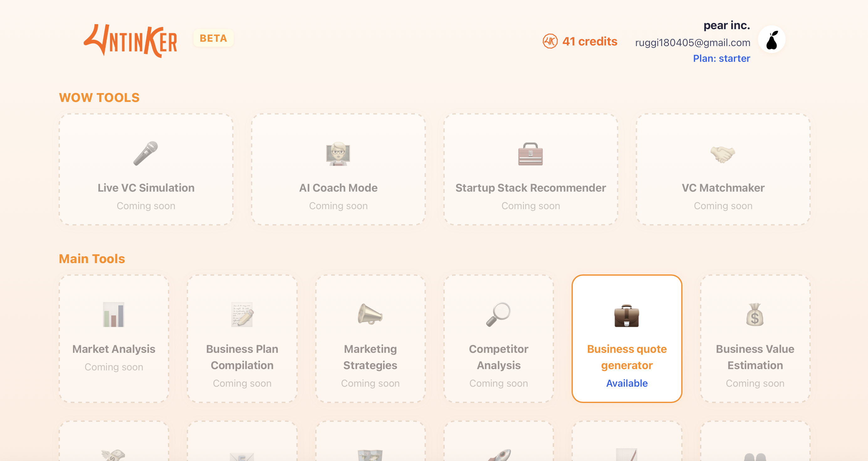Click the Available status text
868x461 pixels.
[627, 383]
